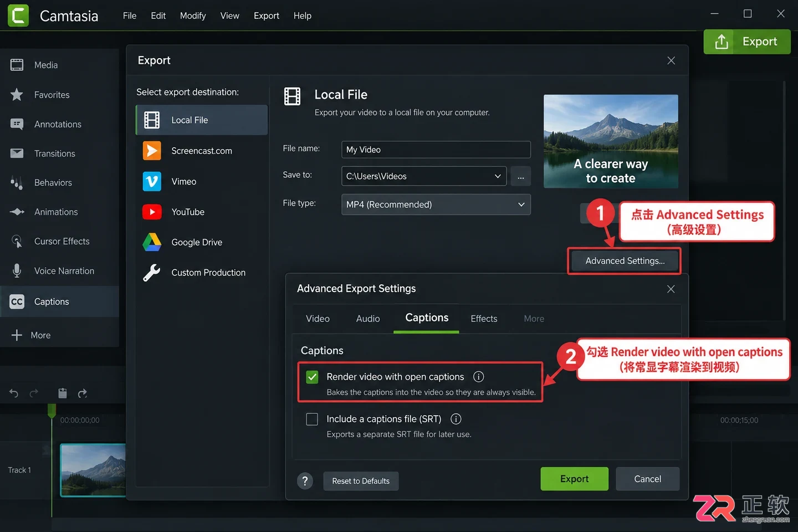Viewport: 798px width, 532px height.
Task: Open the Media panel icon
Action: pyautogui.click(x=17, y=65)
